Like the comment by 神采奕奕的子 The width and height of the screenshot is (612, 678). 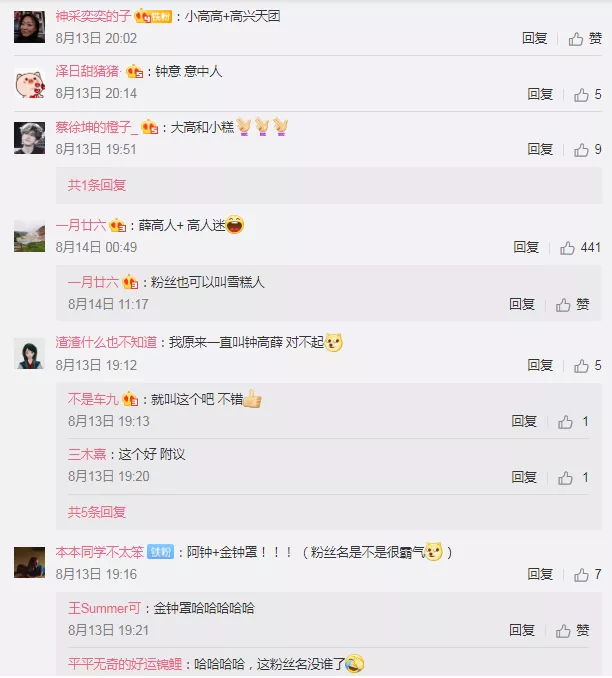tap(585, 38)
